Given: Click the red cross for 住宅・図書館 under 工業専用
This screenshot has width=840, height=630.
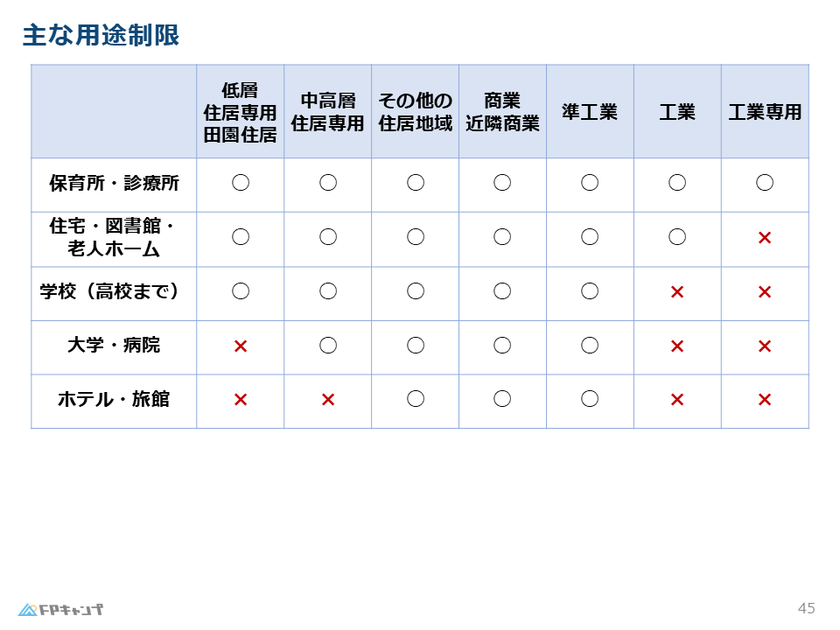Looking at the screenshot, I should point(765,237).
